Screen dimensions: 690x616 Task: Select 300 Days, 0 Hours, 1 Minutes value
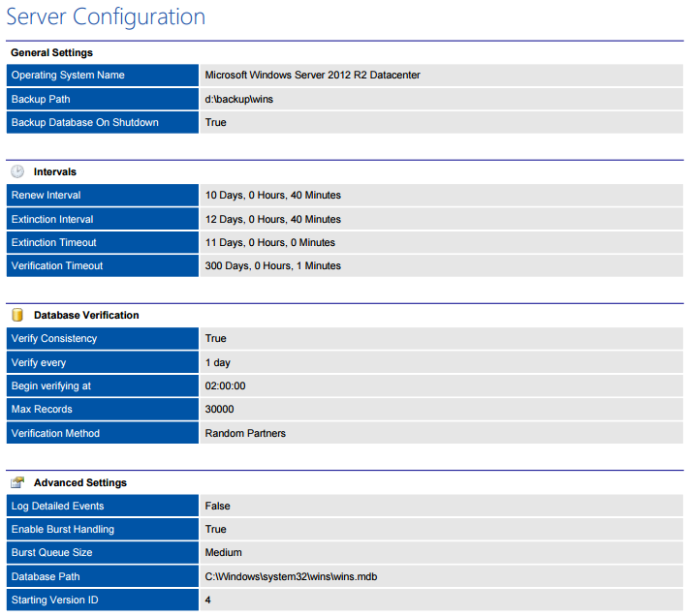[273, 266]
